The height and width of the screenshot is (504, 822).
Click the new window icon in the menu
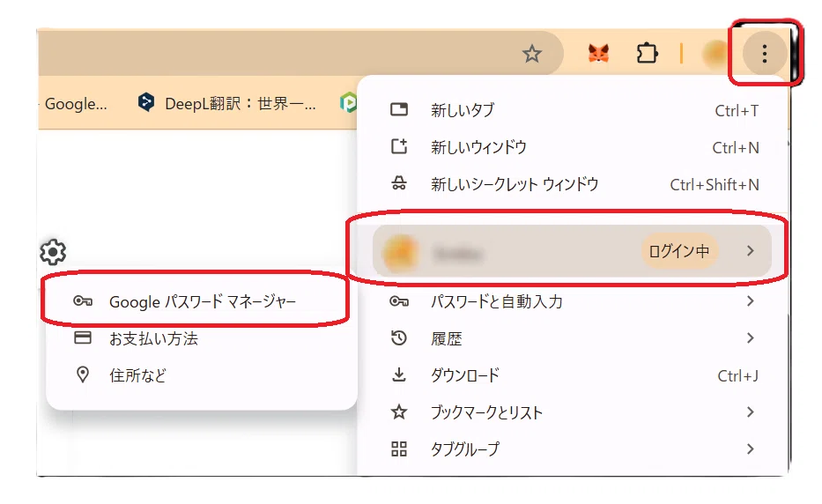399,146
